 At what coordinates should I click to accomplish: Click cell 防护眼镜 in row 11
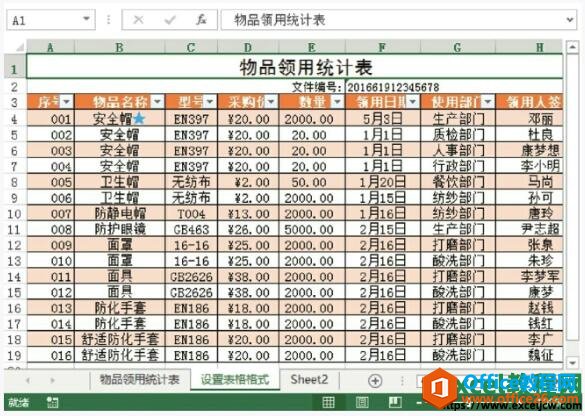[x=119, y=229]
